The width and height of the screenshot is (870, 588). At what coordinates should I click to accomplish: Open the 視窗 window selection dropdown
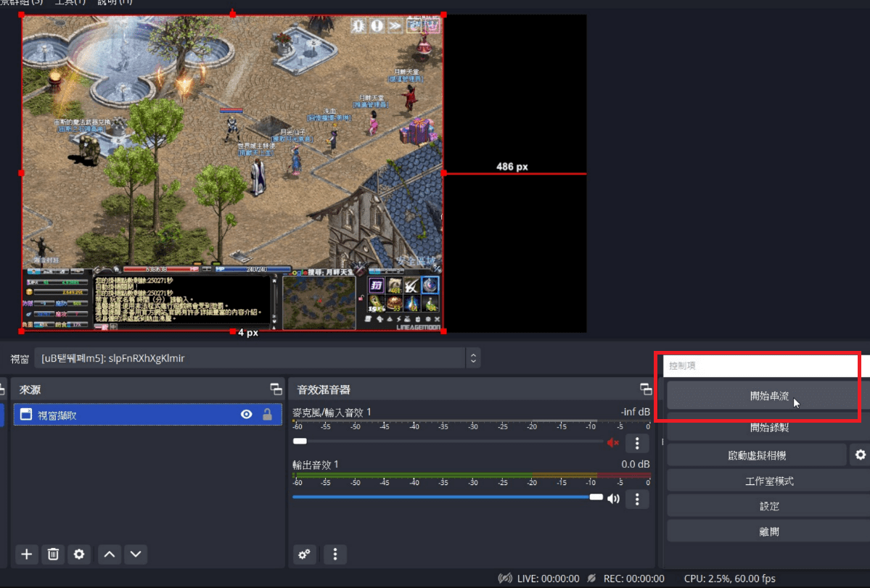tap(473, 357)
